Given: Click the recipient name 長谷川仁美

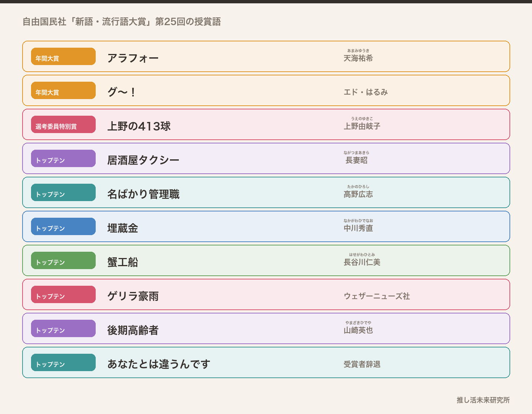Looking at the screenshot, I should click(x=362, y=262).
